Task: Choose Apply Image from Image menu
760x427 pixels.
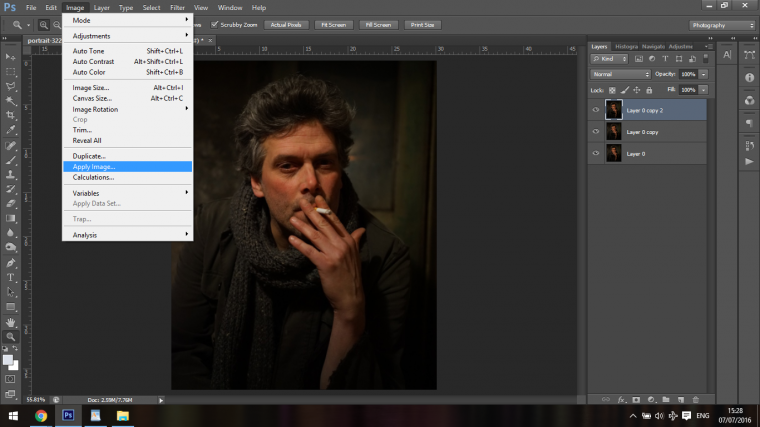Action: pyautogui.click(x=127, y=167)
